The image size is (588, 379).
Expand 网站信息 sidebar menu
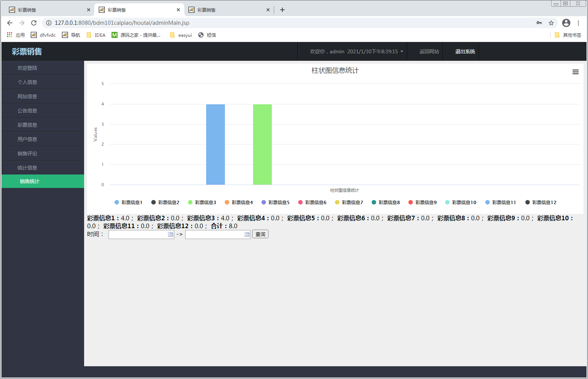coord(43,96)
